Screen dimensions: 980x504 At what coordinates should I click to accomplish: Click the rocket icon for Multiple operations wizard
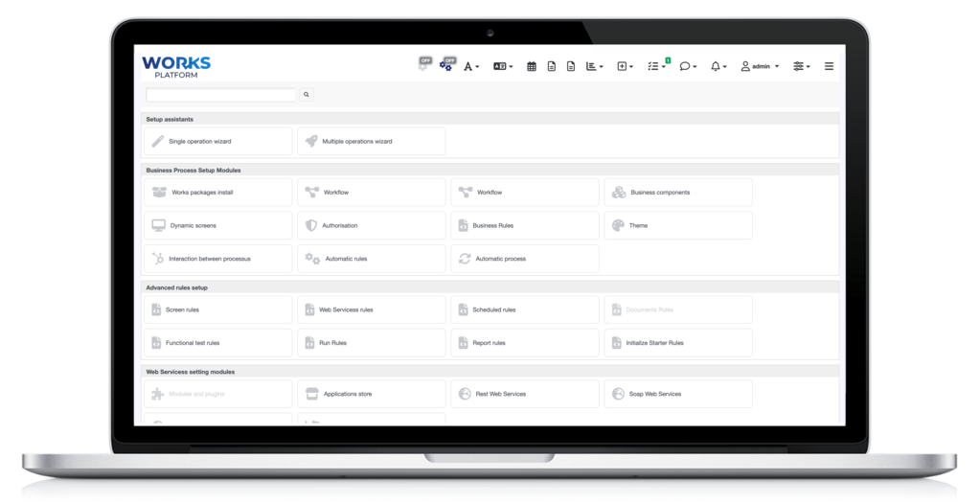(x=311, y=141)
